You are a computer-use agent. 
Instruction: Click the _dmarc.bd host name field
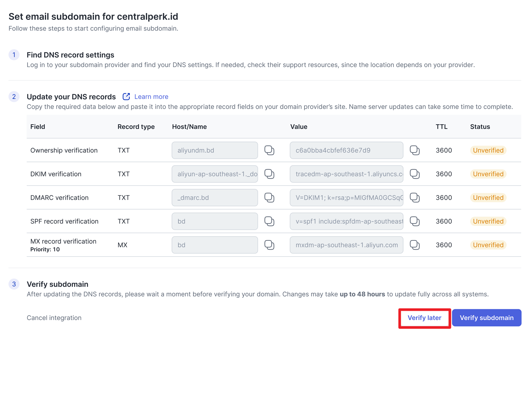pos(215,198)
